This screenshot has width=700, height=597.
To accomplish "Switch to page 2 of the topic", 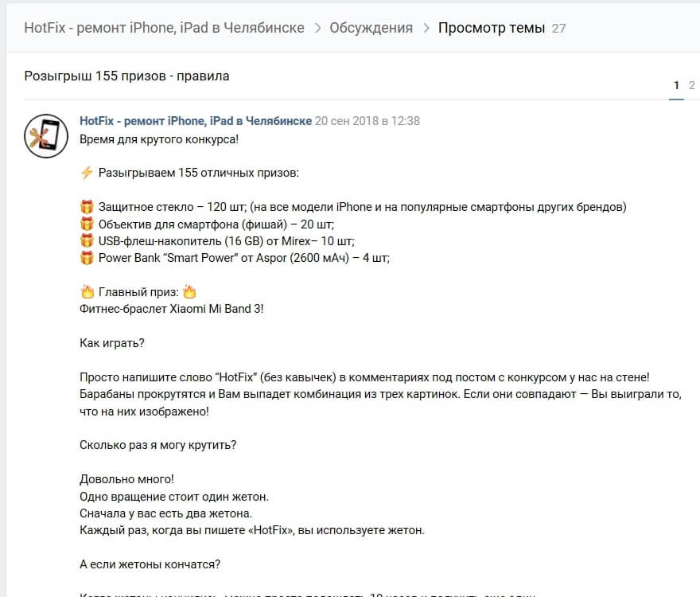I will (x=692, y=85).
